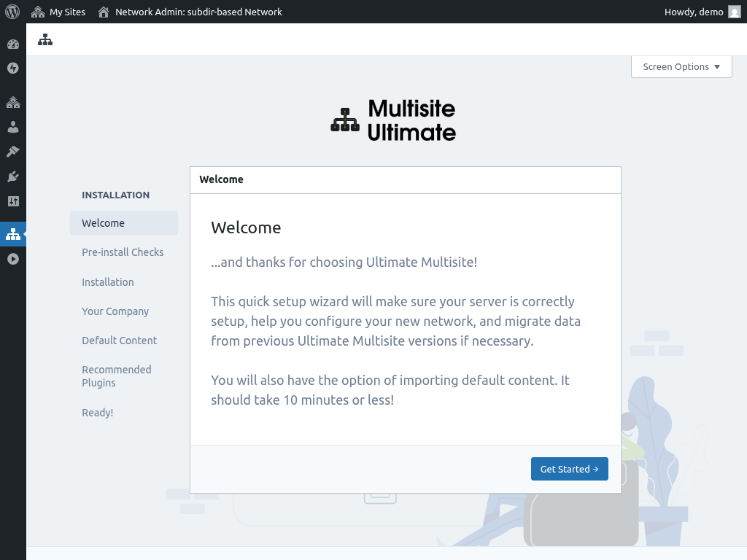Click the "This quick setup wizard" paragraph
Screen dimensions: 747x560
click(395, 322)
